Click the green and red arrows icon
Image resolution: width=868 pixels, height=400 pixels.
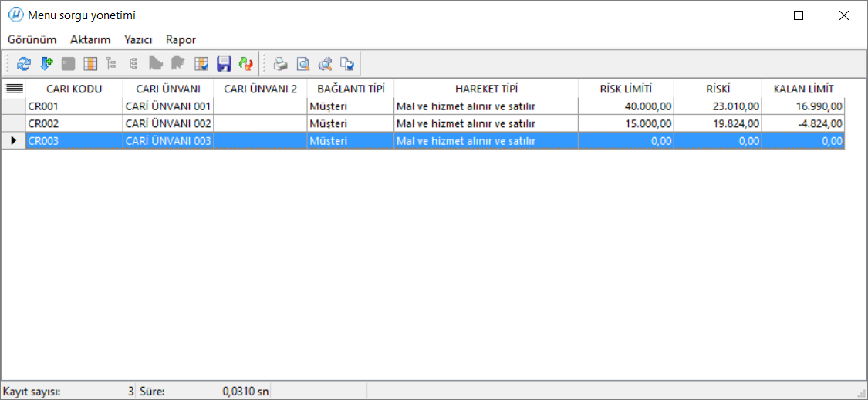tap(246, 64)
